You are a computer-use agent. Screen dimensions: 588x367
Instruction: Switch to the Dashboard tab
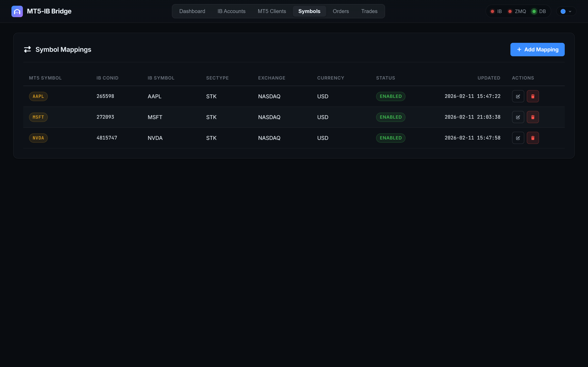[x=192, y=11]
